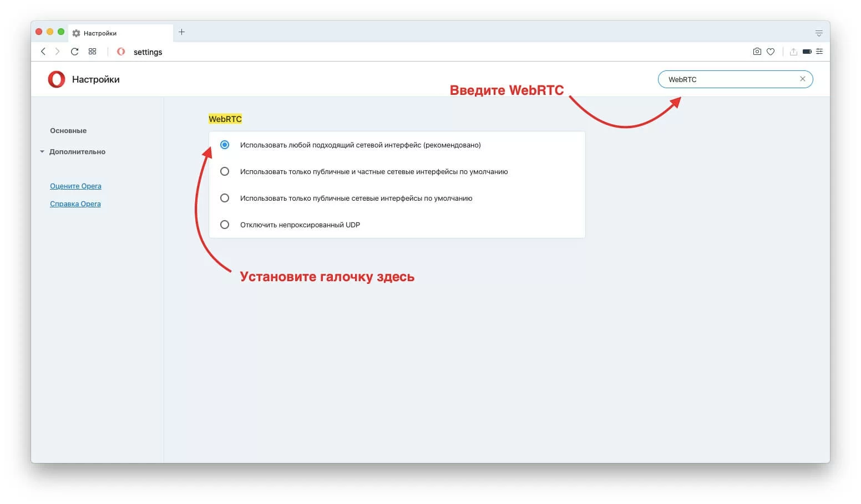Click the Opera logo next to Настройки

tap(57, 79)
